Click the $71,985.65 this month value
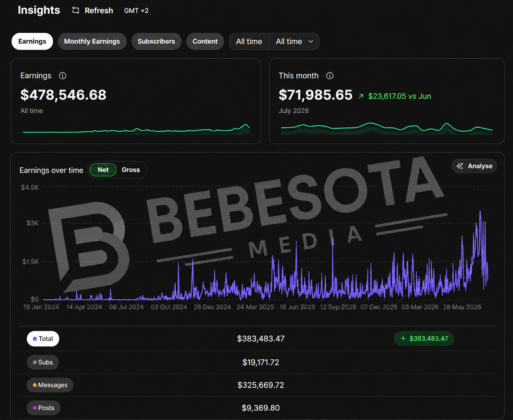This screenshot has width=513, height=420. 315,95
